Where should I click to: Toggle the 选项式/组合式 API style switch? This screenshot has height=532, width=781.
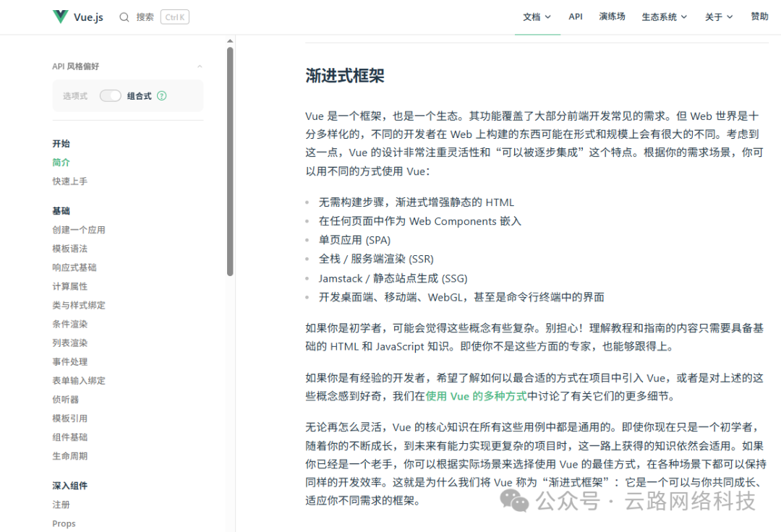[x=110, y=95]
